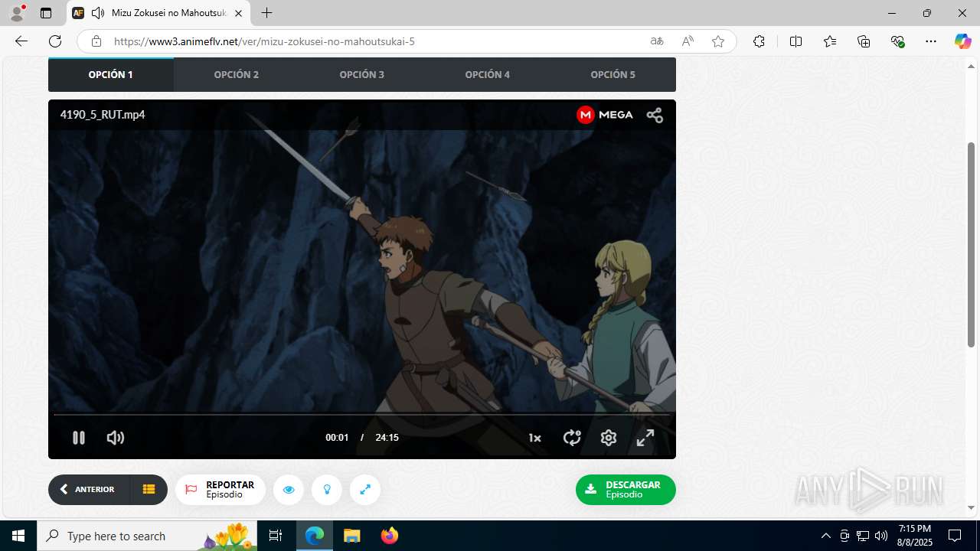Open browser collections icon
Viewport: 980px width, 551px height.
864,41
